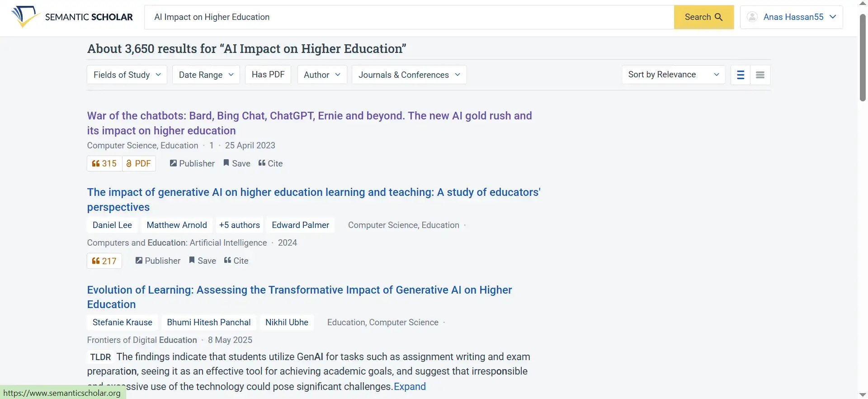
Task: Click the user profile avatar icon
Action: point(752,17)
